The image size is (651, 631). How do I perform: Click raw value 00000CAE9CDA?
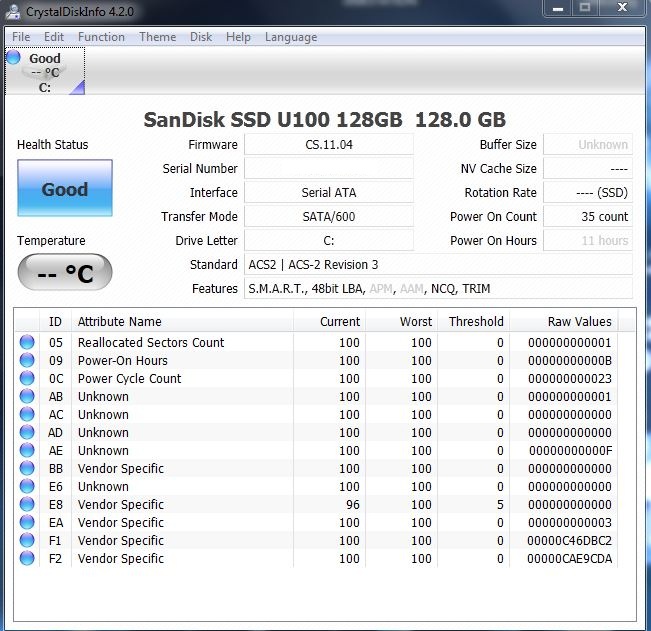coord(570,558)
